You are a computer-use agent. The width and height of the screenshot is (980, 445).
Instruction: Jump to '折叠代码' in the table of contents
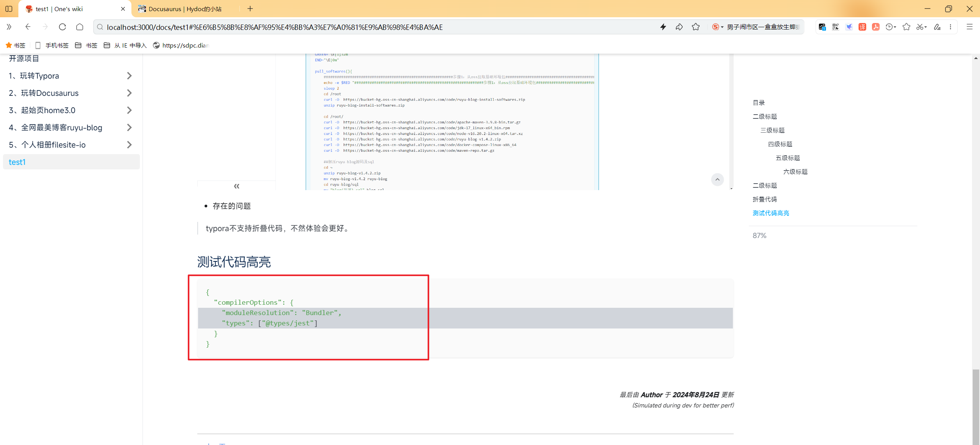pyautogui.click(x=765, y=199)
